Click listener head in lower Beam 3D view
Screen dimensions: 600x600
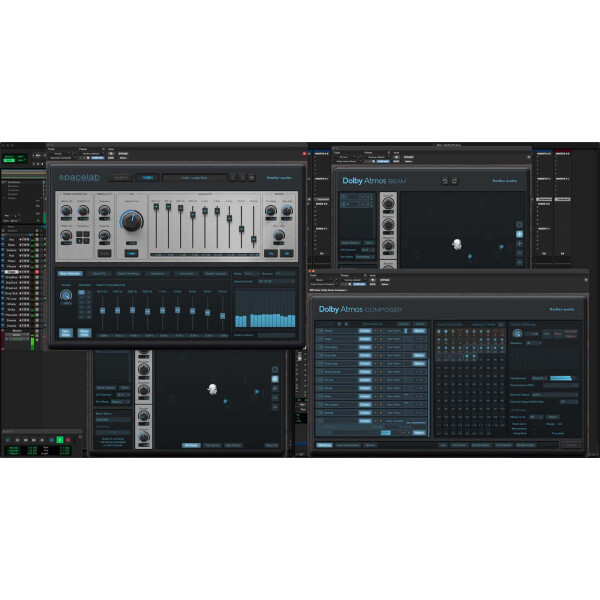(x=213, y=390)
